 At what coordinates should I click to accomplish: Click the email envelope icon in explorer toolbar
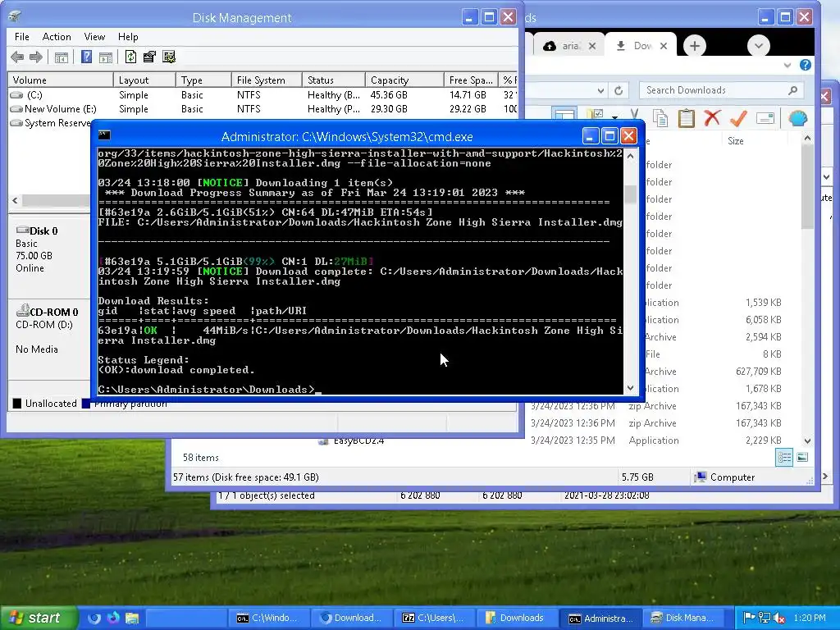tap(765, 118)
